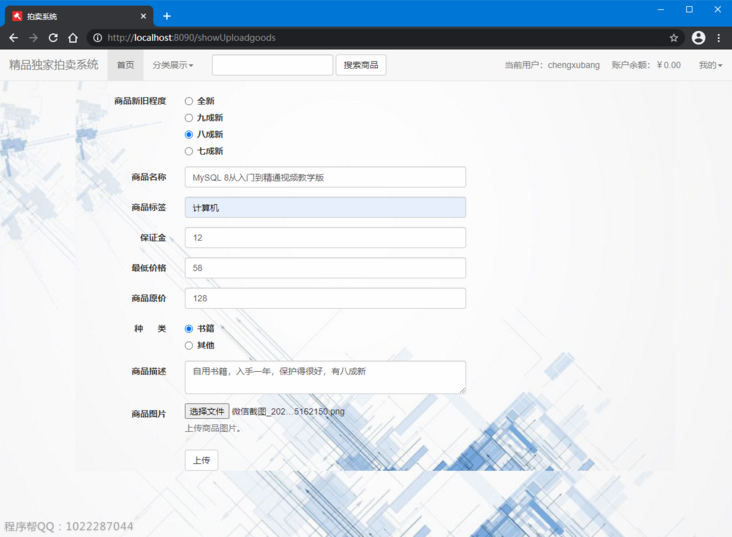Click the address bar URL
This screenshot has width=732, height=537.
(191, 38)
